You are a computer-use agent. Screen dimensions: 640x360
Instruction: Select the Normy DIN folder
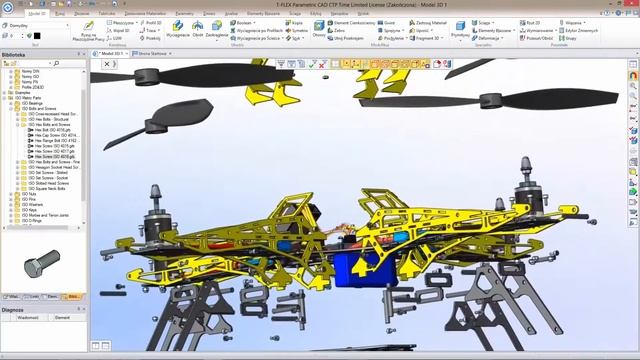click(x=27, y=71)
